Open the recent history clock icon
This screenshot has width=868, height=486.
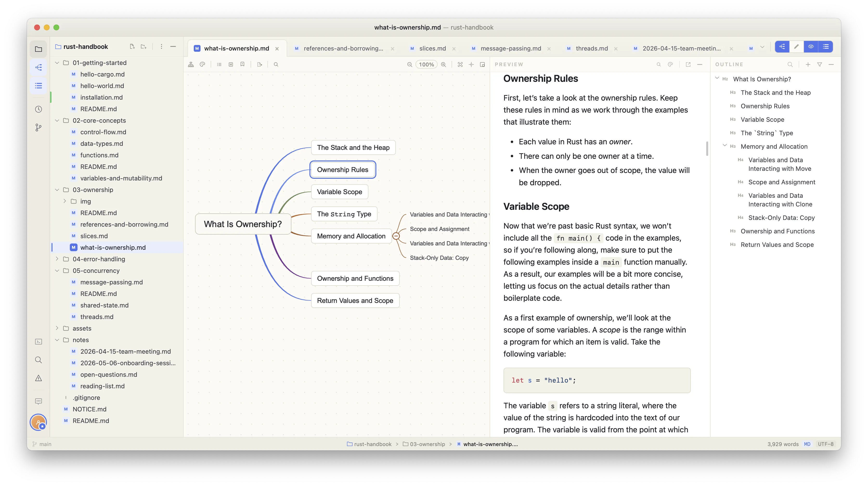point(39,109)
